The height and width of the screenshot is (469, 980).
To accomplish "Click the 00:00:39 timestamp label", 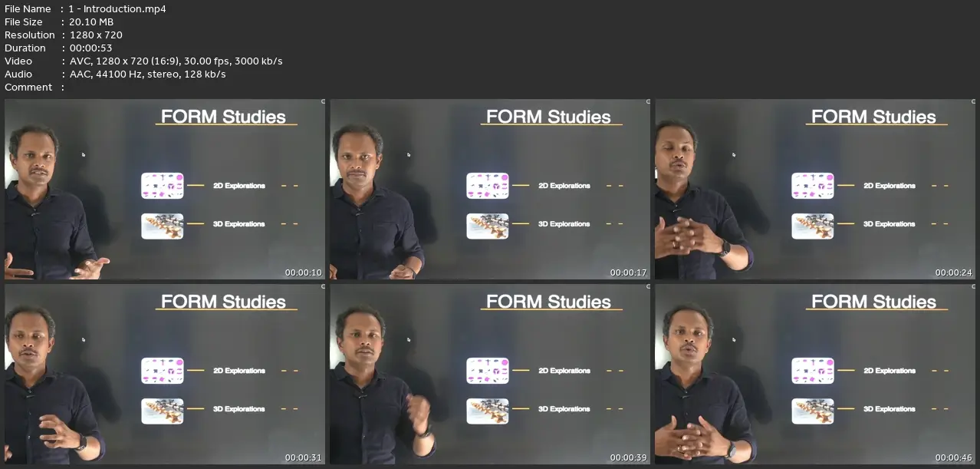I will [x=628, y=457].
